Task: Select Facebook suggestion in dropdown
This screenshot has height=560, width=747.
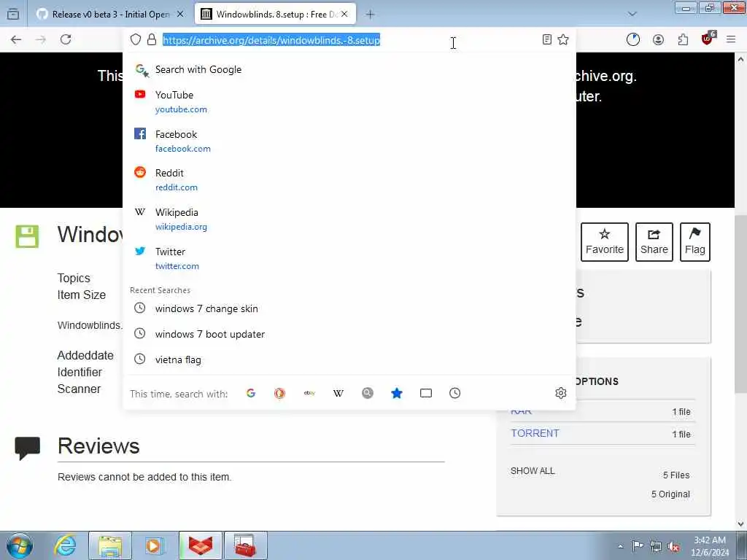Action: pos(349,141)
